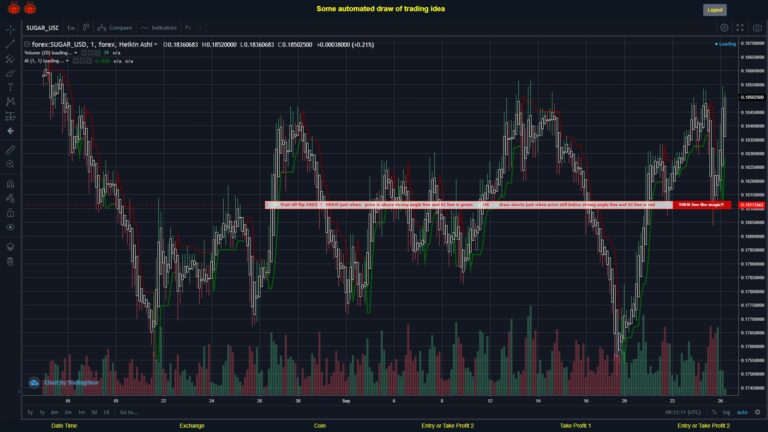
Task: Click the Logout button
Action: click(715, 10)
